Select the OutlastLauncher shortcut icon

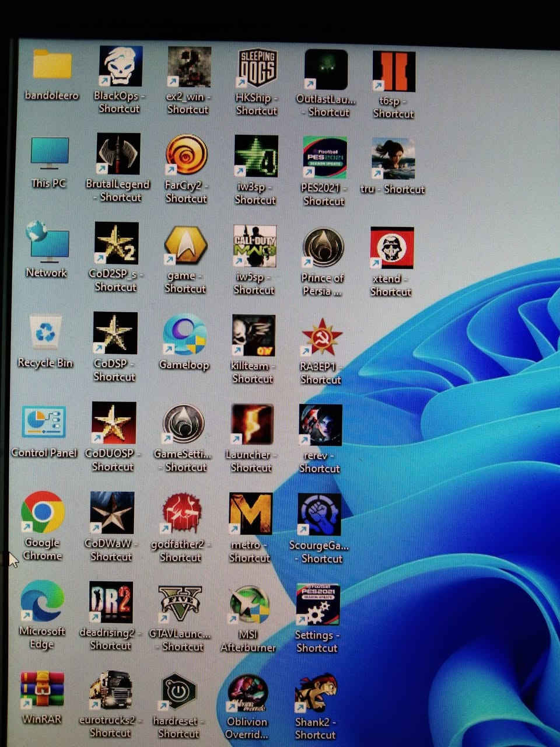[325, 70]
